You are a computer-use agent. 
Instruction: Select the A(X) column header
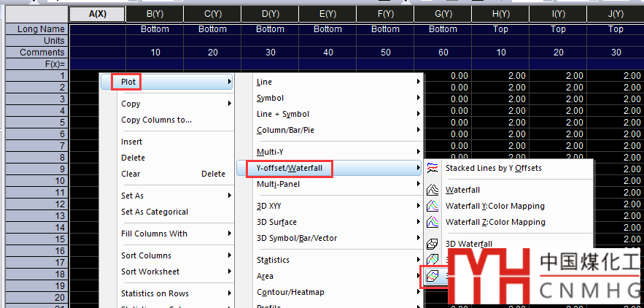(x=97, y=14)
